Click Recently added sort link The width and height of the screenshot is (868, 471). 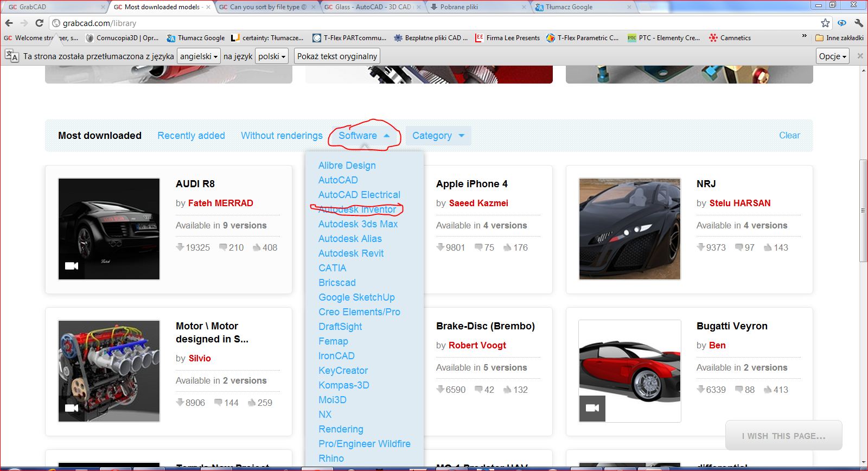(x=191, y=136)
